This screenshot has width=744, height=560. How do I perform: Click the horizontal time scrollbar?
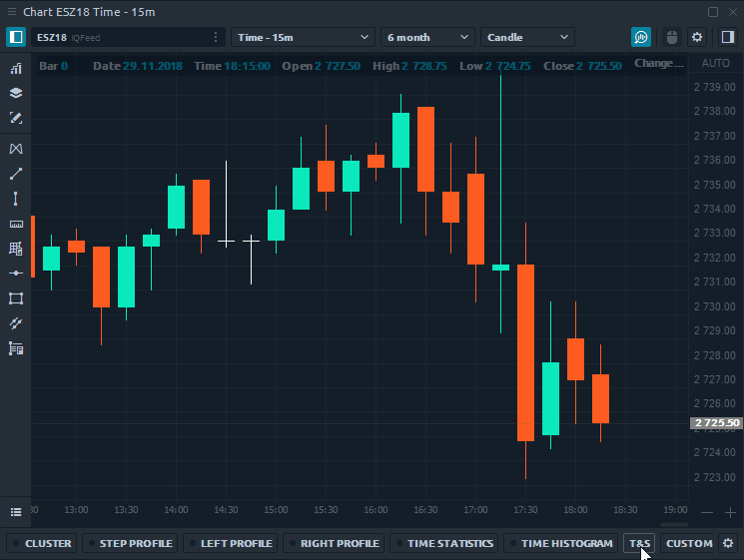point(674,524)
